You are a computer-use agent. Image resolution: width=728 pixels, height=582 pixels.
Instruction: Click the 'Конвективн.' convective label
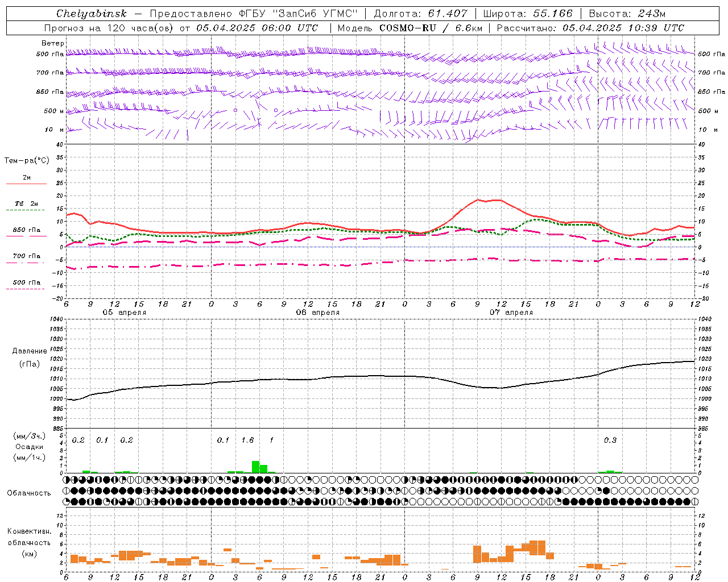point(30,531)
